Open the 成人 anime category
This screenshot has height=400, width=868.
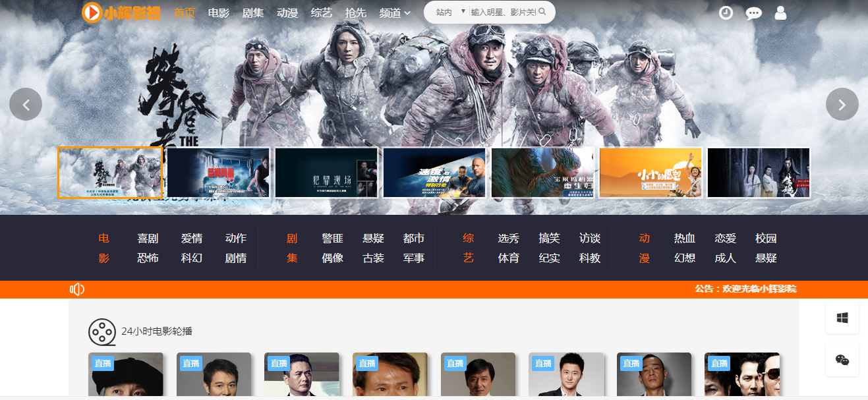tap(726, 258)
